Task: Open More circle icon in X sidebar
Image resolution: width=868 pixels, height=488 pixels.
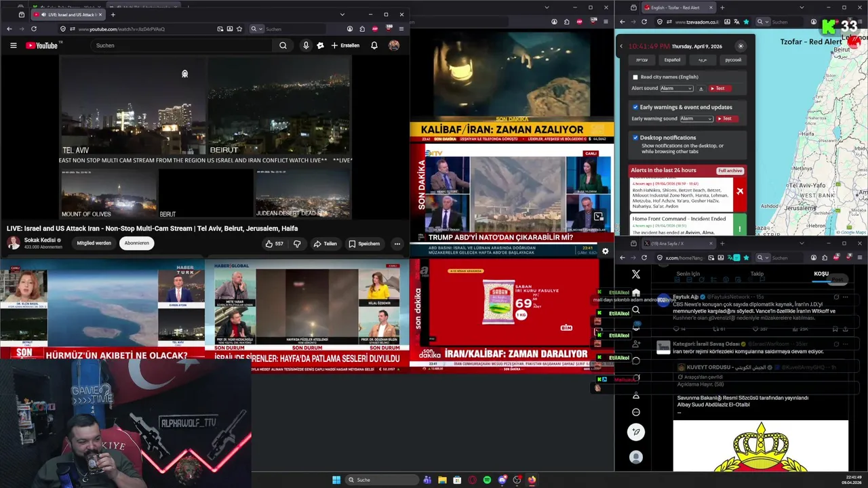Action: click(635, 412)
